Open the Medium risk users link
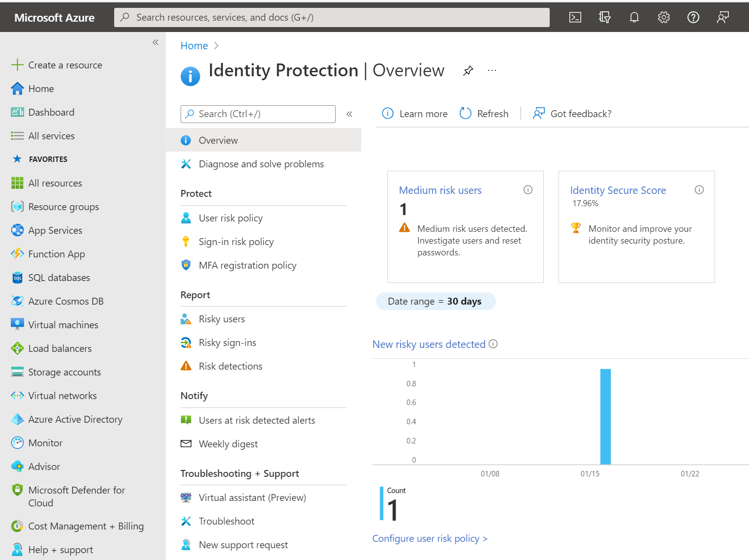The image size is (749, 560). tap(440, 190)
